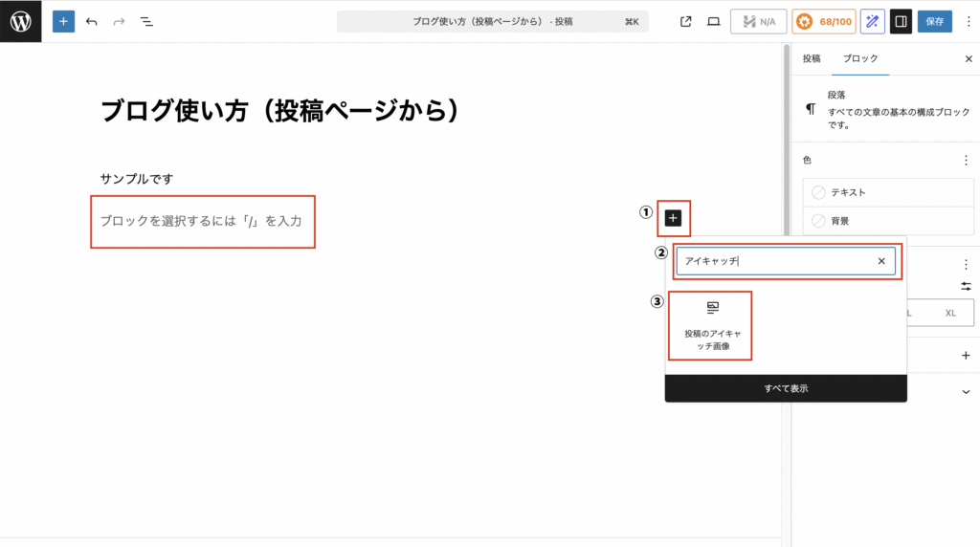Click the redo arrow icon
The height and width of the screenshot is (547, 980).
(x=119, y=21)
